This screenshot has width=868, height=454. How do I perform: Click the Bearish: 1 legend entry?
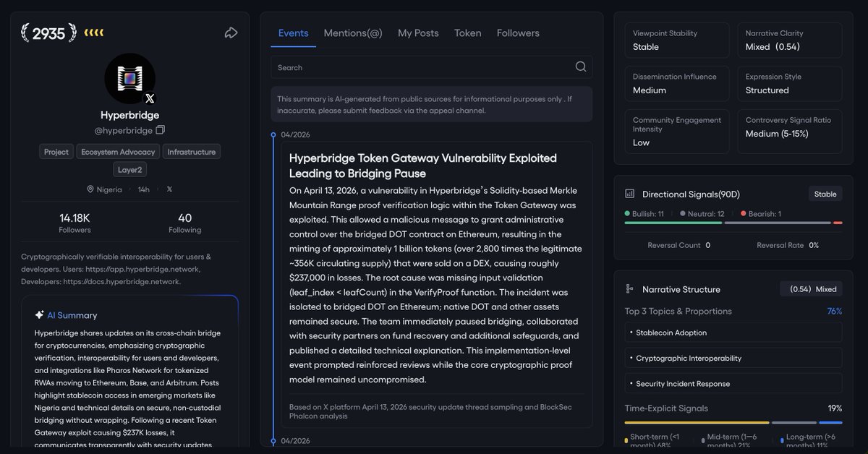click(x=760, y=214)
